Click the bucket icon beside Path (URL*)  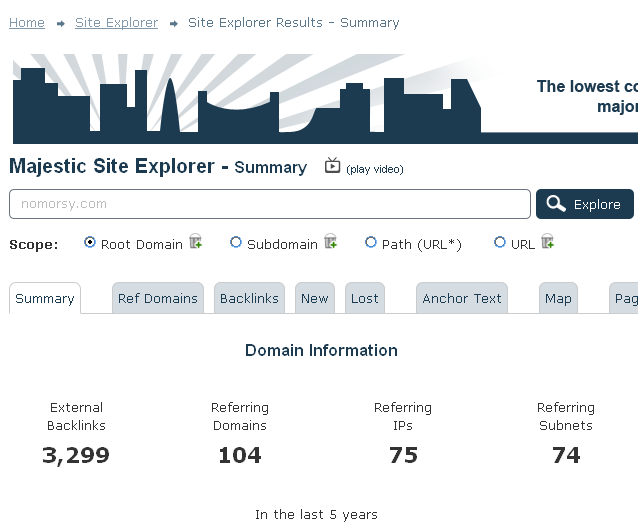click(x=453, y=242)
